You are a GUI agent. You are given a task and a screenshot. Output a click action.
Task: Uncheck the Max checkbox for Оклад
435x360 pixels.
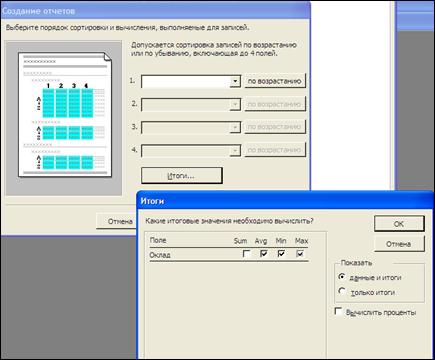tap(300, 254)
